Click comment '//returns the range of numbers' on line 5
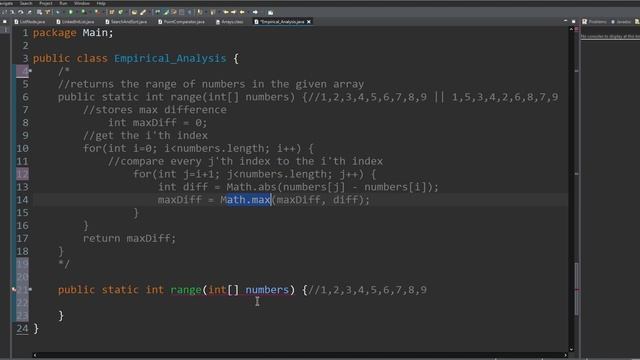The width and height of the screenshot is (640, 360). coord(211,84)
